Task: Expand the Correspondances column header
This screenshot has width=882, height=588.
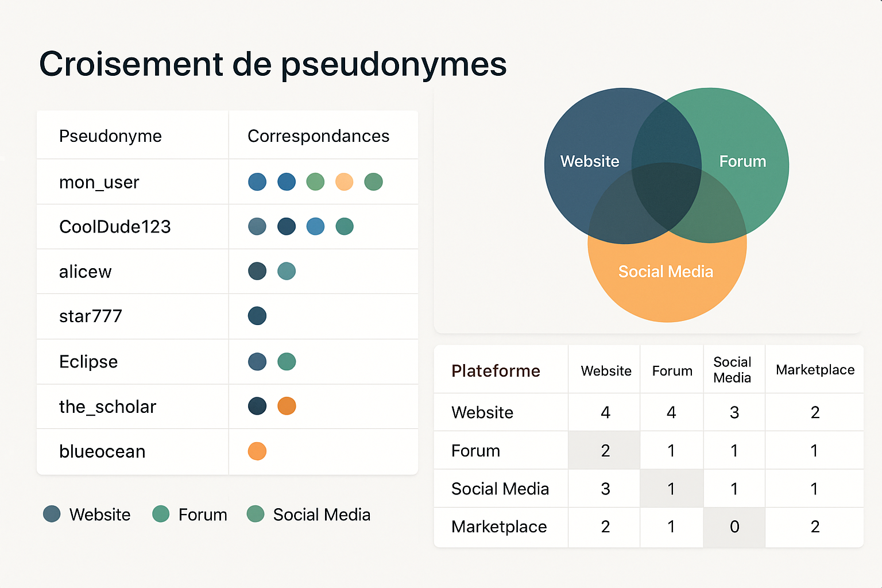Action: 319,136
